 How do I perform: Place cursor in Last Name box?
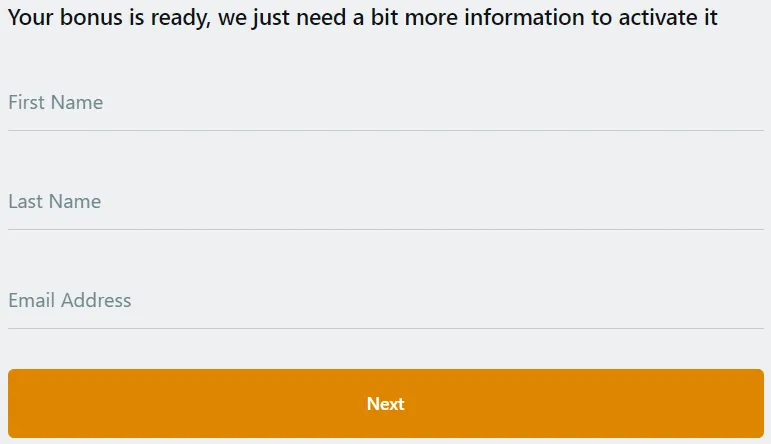[385, 202]
